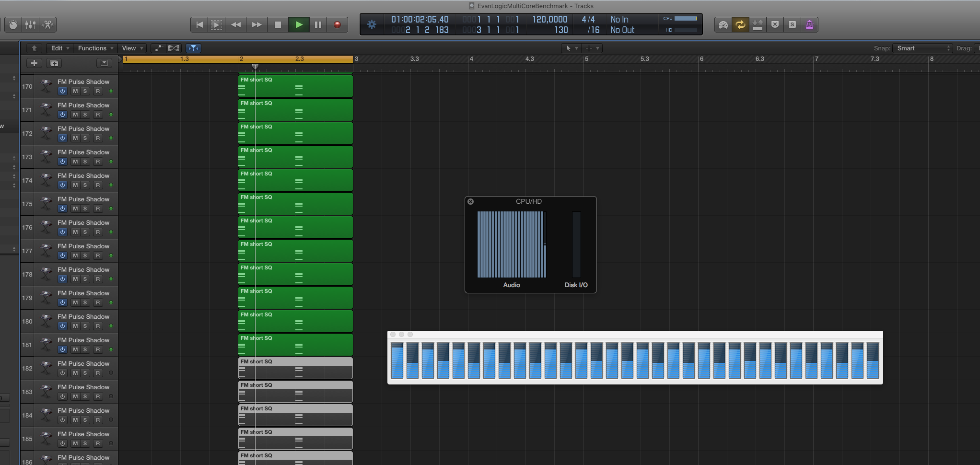Solo track 175 FM Pulse Shadow

coord(85,209)
